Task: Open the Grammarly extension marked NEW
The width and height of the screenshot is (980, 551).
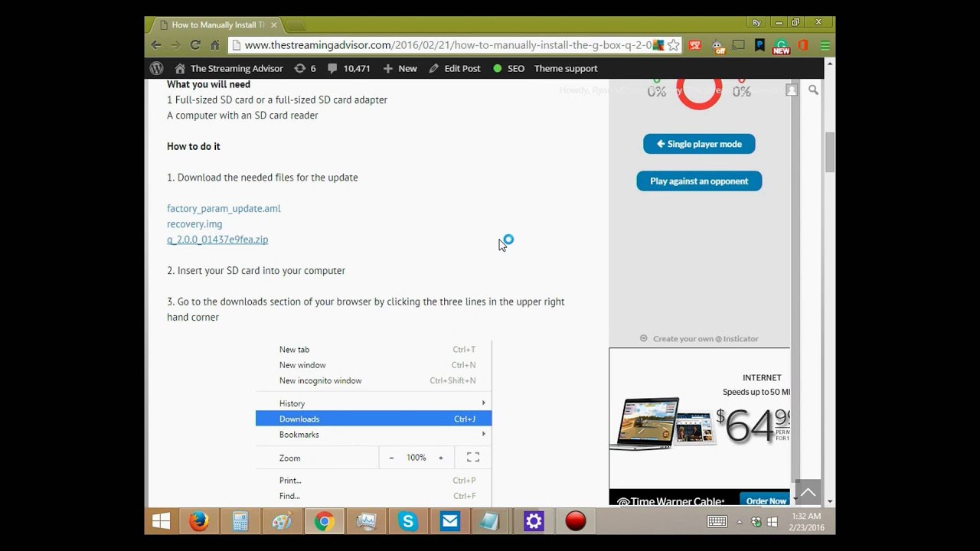Action: coord(781,46)
